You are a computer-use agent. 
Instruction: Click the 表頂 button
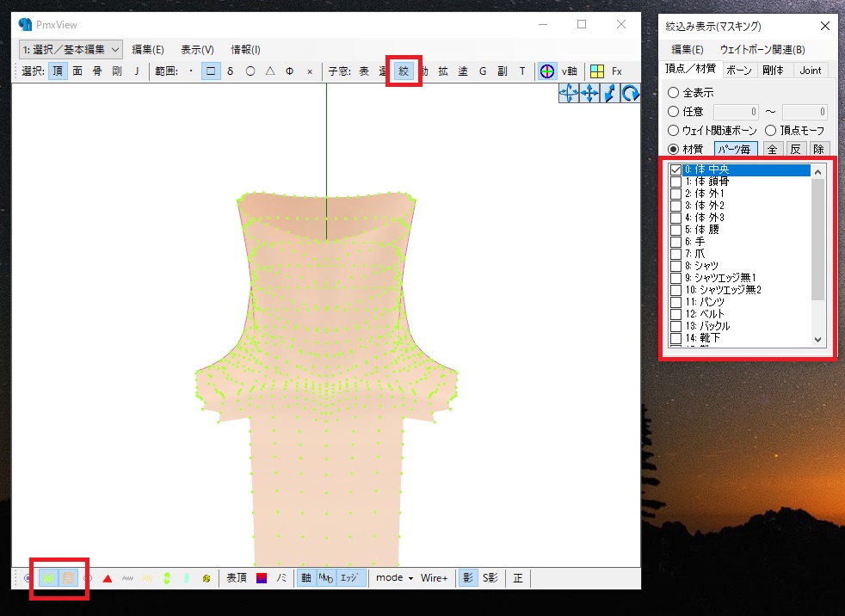(x=237, y=578)
